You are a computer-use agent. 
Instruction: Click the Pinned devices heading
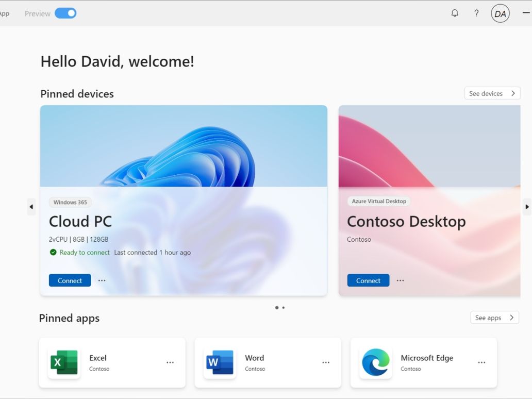click(77, 94)
